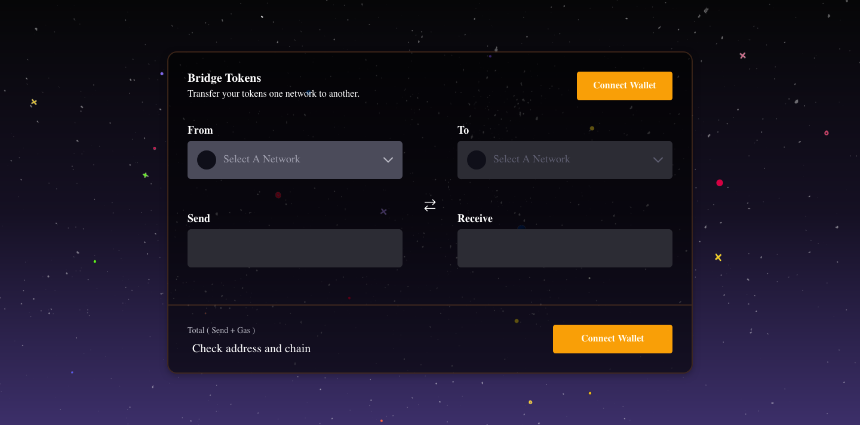Focus the Receive amount input field
This screenshot has height=425, width=860.
(x=564, y=248)
